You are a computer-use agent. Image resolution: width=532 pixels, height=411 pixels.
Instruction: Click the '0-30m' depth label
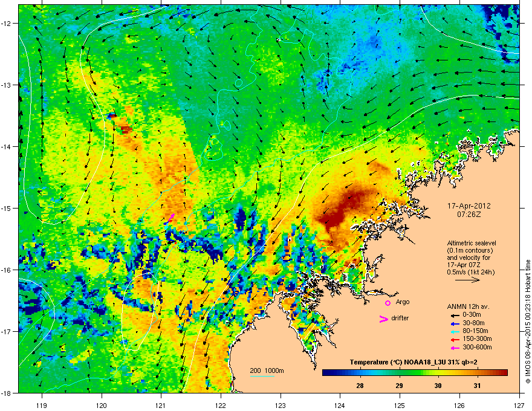[472, 315]
